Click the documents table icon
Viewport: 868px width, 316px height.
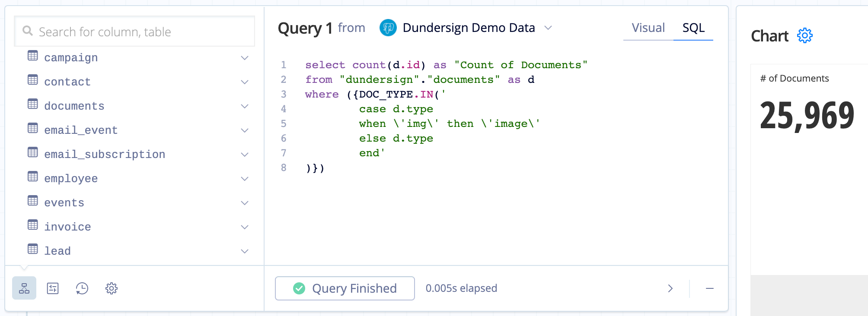point(33,104)
